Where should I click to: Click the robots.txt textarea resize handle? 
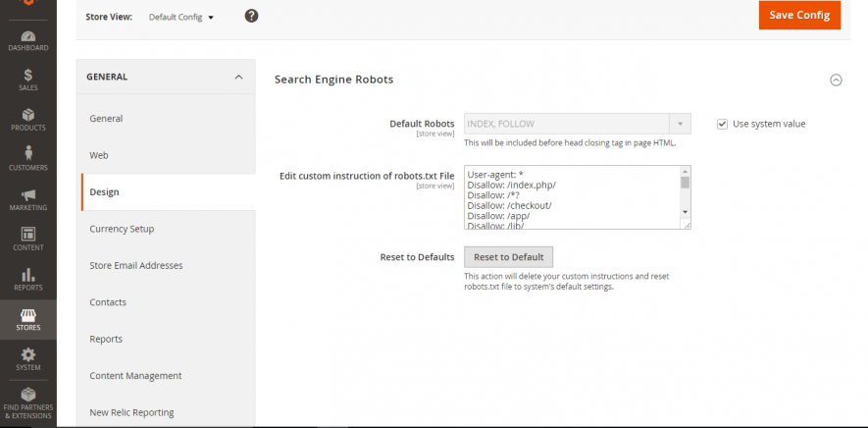tap(687, 225)
